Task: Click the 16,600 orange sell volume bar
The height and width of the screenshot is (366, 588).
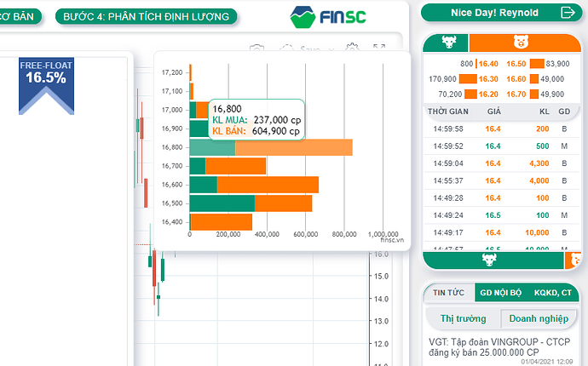Action: (x=268, y=185)
